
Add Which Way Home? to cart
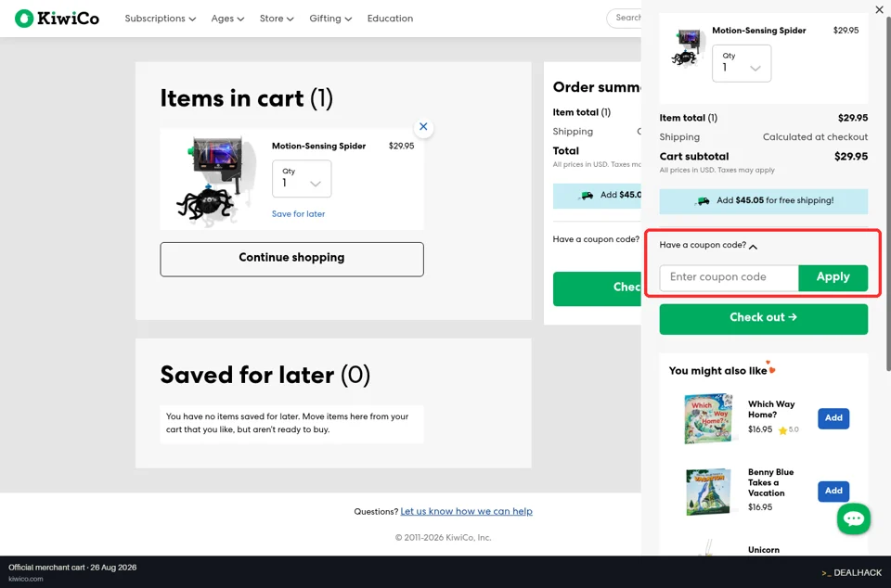[833, 418]
